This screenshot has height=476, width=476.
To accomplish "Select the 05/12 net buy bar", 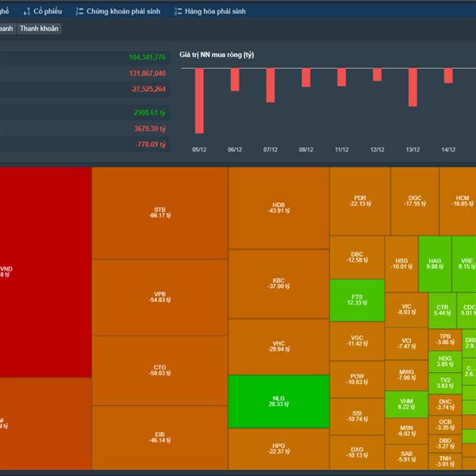I will point(199,101).
